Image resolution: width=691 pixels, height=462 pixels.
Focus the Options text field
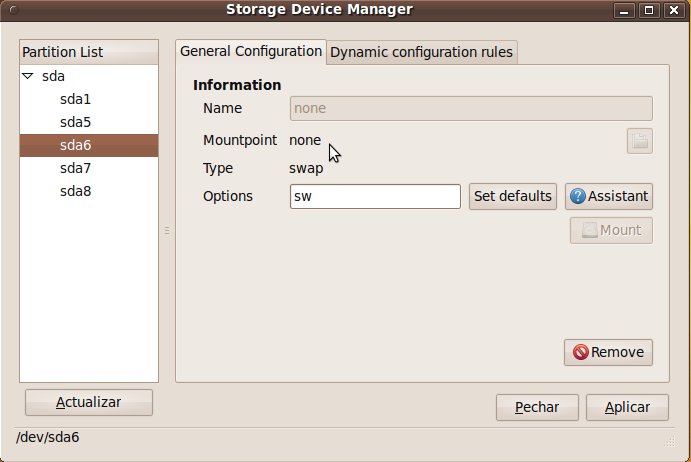pos(375,197)
